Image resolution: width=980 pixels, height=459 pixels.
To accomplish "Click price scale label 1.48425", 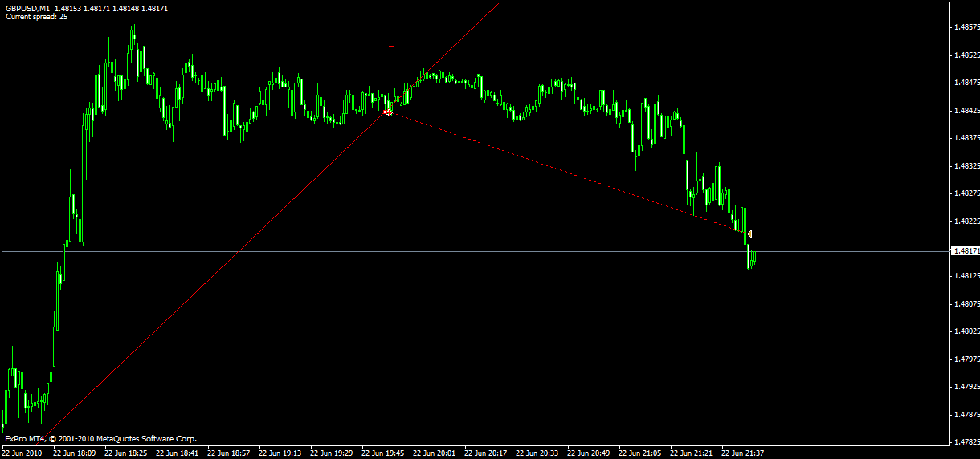I will (x=966, y=111).
